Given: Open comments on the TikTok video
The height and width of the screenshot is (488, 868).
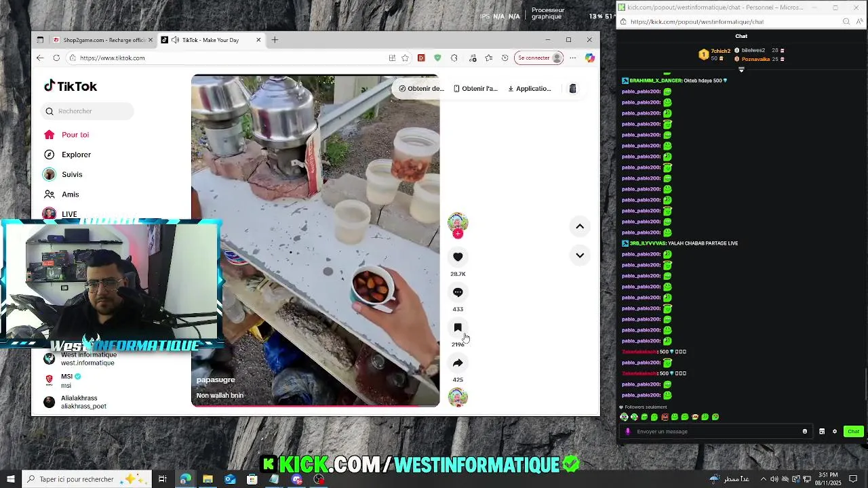Looking at the screenshot, I should click(x=458, y=292).
